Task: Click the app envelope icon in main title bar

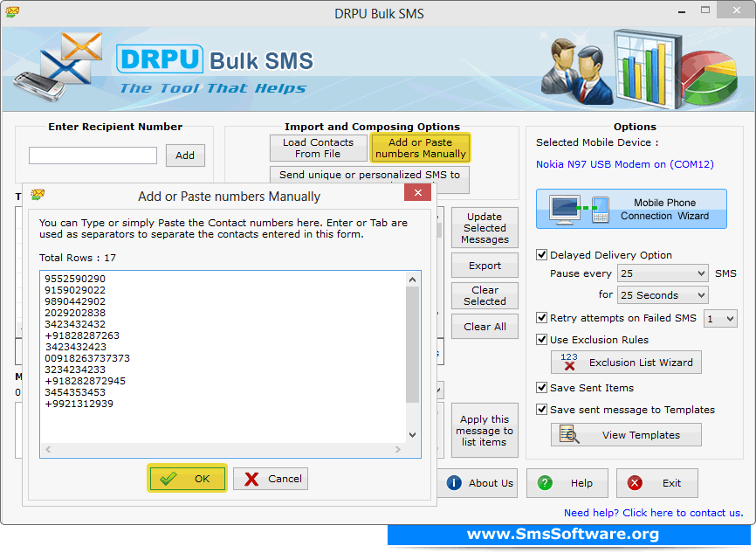Action: (12, 12)
